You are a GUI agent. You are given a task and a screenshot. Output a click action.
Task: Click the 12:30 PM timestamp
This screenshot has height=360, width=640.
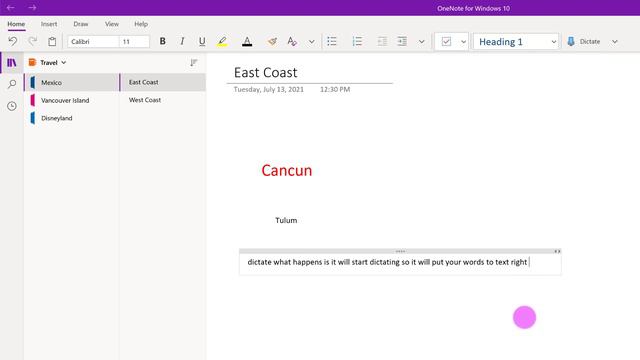pos(335,89)
